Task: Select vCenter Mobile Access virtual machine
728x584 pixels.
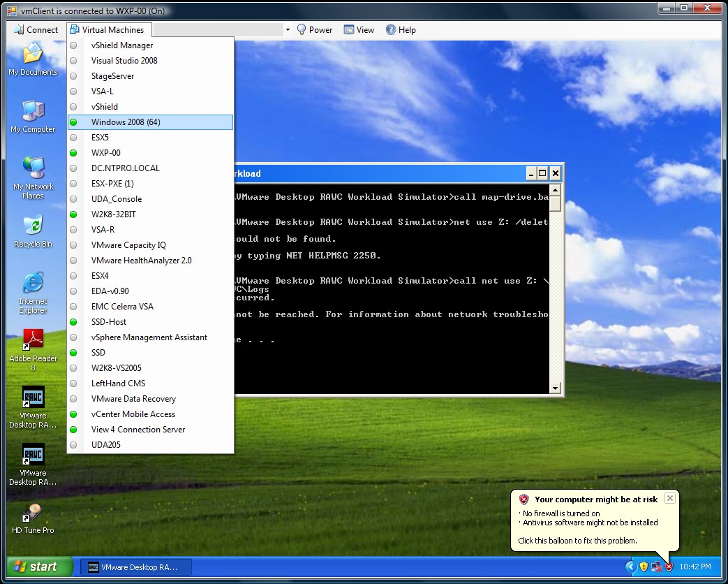Action: [151, 414]
